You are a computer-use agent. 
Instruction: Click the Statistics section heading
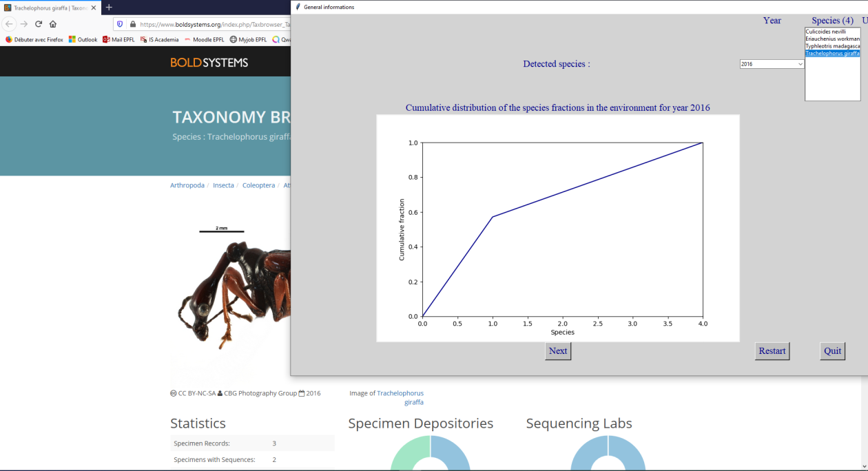point(198,423)
